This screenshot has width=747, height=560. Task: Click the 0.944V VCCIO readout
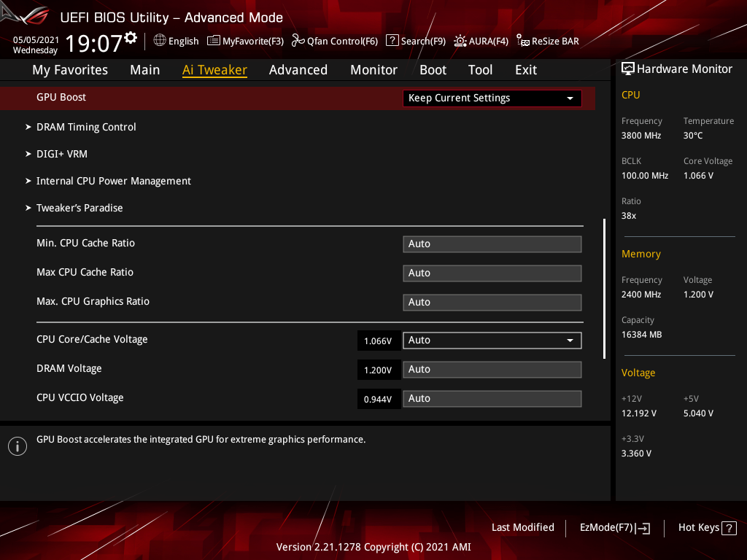pos(378,399)
